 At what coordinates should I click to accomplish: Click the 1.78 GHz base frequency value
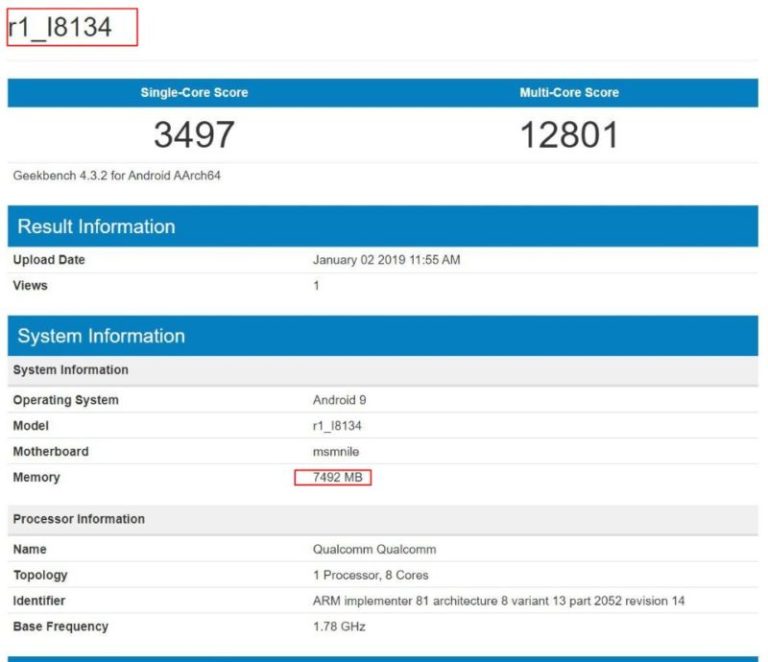(x=339, y=627)
